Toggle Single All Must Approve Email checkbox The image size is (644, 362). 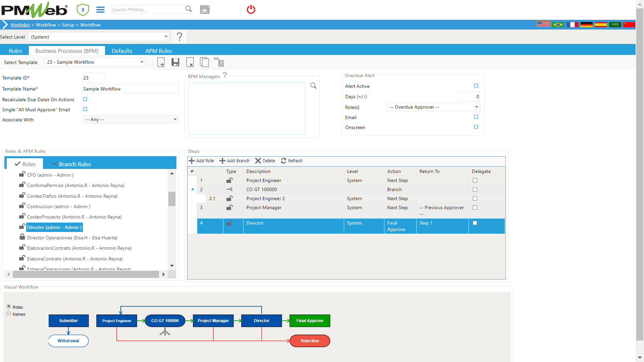click(85, 109)
